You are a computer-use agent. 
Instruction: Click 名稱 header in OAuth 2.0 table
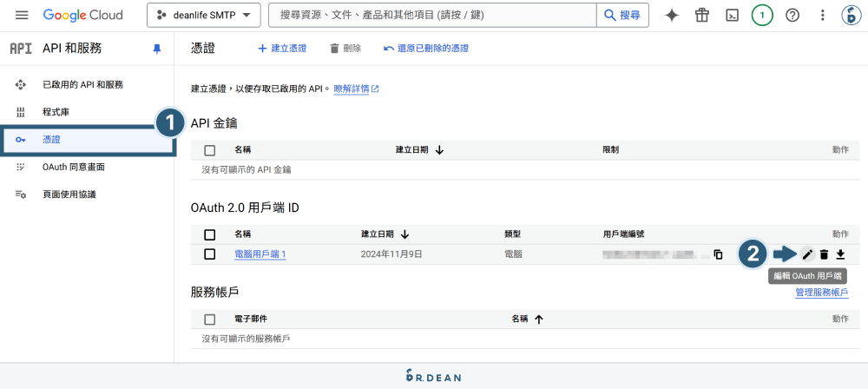click(x=242, y=235)
